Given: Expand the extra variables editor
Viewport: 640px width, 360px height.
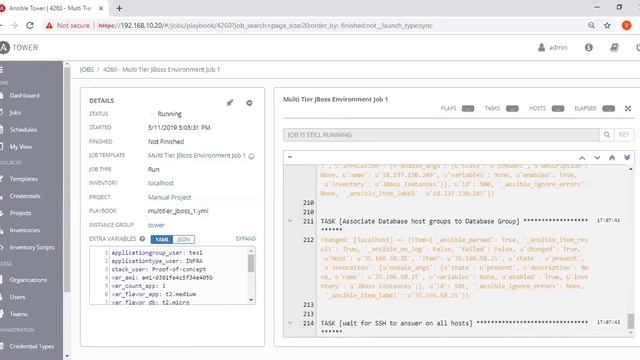Looking at the screenshot, I should [246, 238].
